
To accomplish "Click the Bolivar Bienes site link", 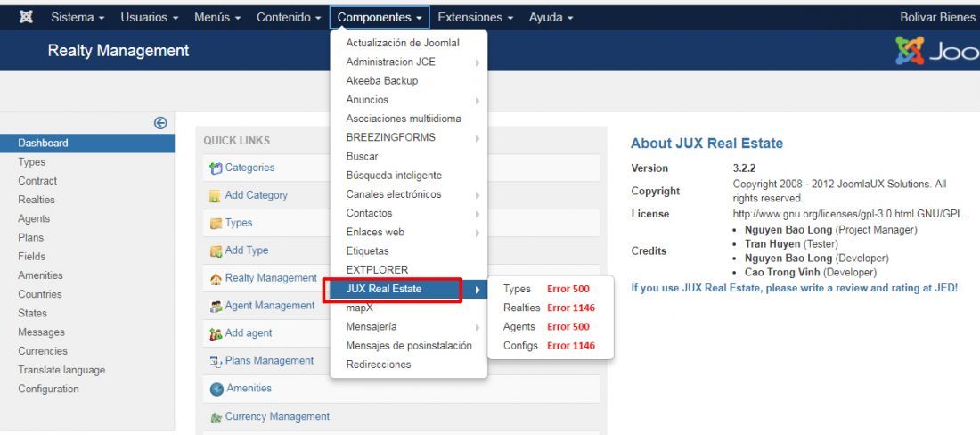I will 939,18.
